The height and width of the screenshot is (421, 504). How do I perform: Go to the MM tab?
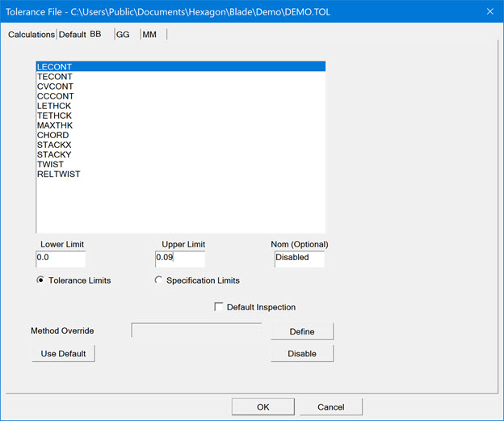tap(149, 35)
